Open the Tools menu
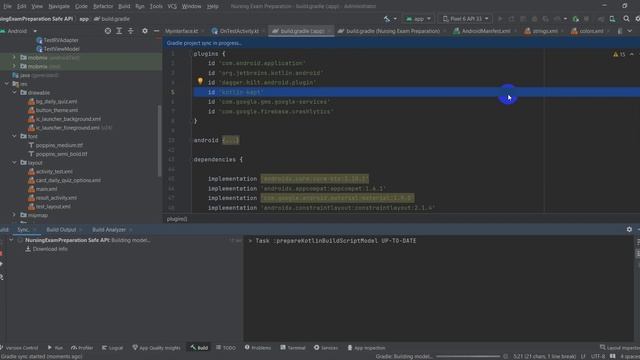 [x=156, y=6]
